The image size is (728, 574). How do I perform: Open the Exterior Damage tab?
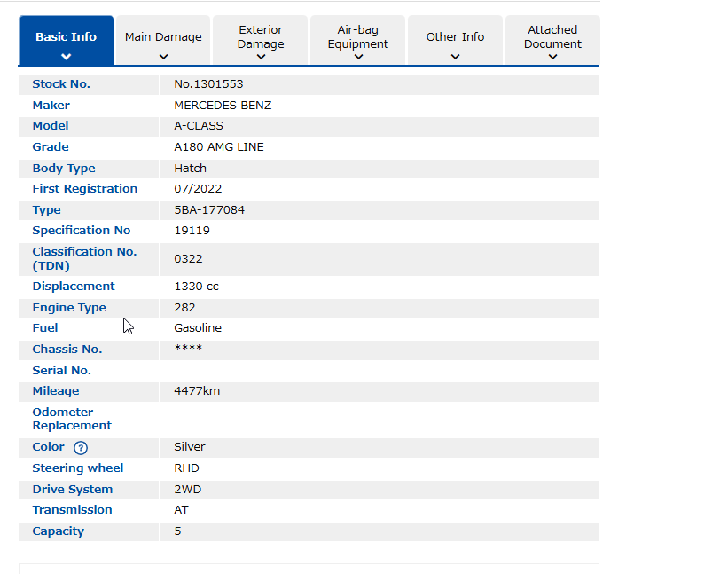[x=261, y=36]
